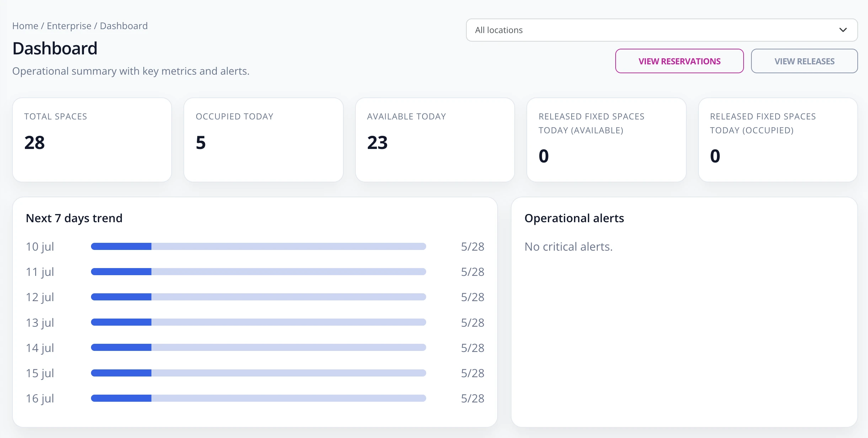Click the Operational summary subtitle text
The image size is (868, 438).
pos(131,71)
